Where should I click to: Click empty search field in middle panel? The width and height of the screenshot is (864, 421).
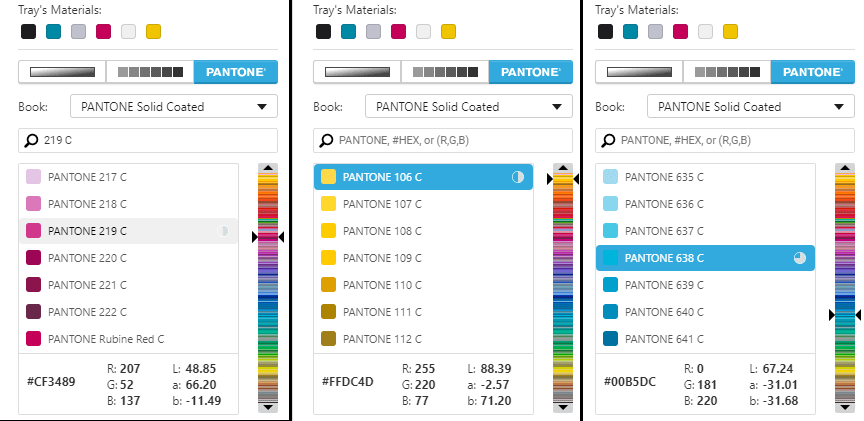pos(450,140)
